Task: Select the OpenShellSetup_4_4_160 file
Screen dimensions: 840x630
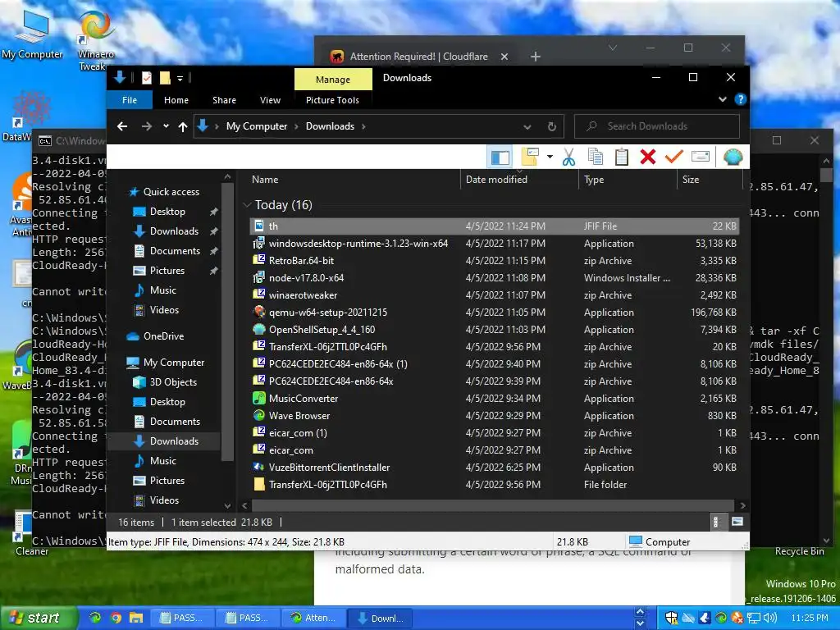Action: [x=495, y=330]
